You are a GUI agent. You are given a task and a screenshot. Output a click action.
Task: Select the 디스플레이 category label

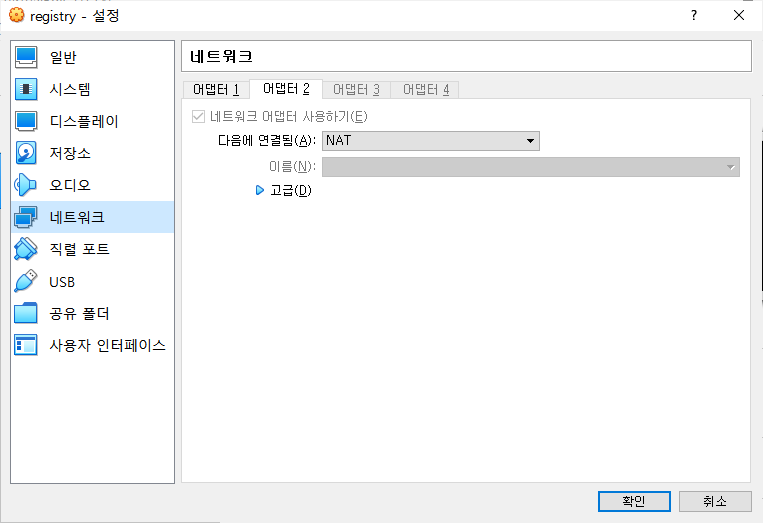coord(84,121)
